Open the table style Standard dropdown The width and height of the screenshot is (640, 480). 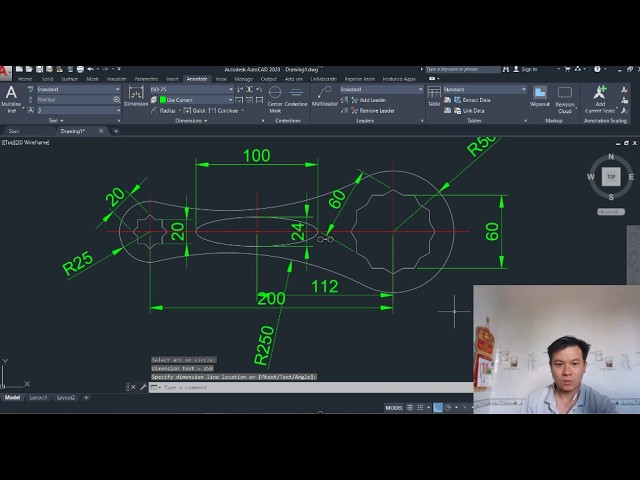[x=484, y=89]
